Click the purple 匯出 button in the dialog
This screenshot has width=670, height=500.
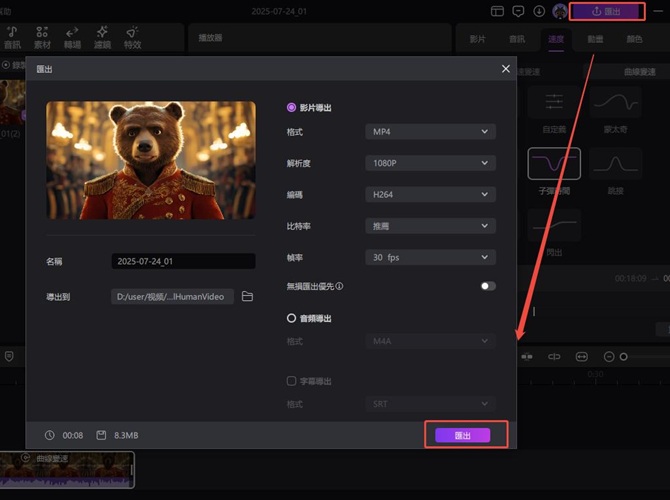pos(462,435)
